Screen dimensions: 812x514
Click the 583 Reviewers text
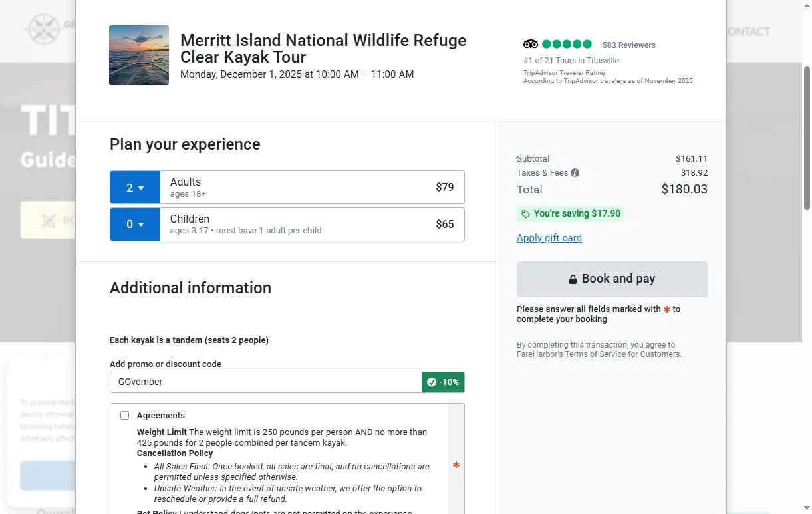[x=629, y=45]
